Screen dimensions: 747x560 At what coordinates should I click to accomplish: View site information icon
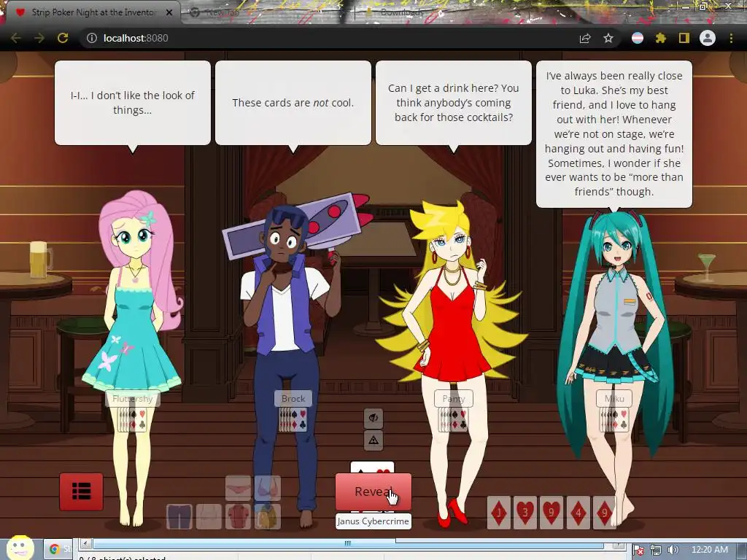[x=92, y=38]
